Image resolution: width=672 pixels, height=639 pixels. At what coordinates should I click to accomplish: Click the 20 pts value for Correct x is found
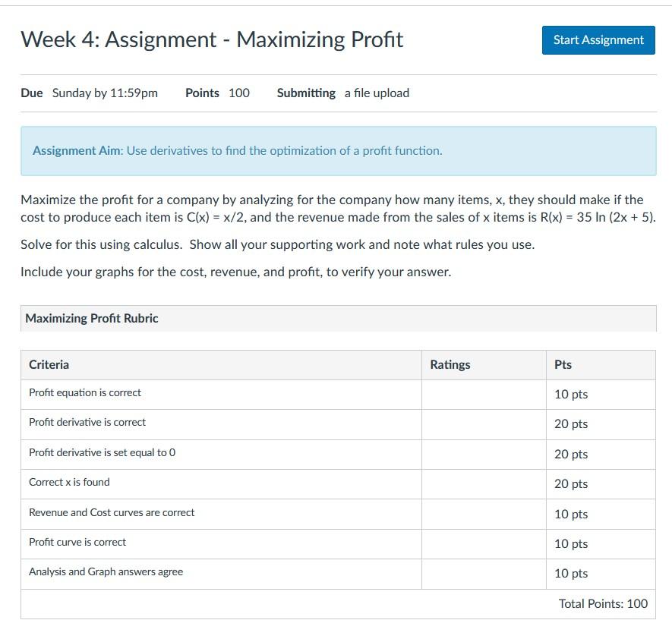[x=571, y=483]
